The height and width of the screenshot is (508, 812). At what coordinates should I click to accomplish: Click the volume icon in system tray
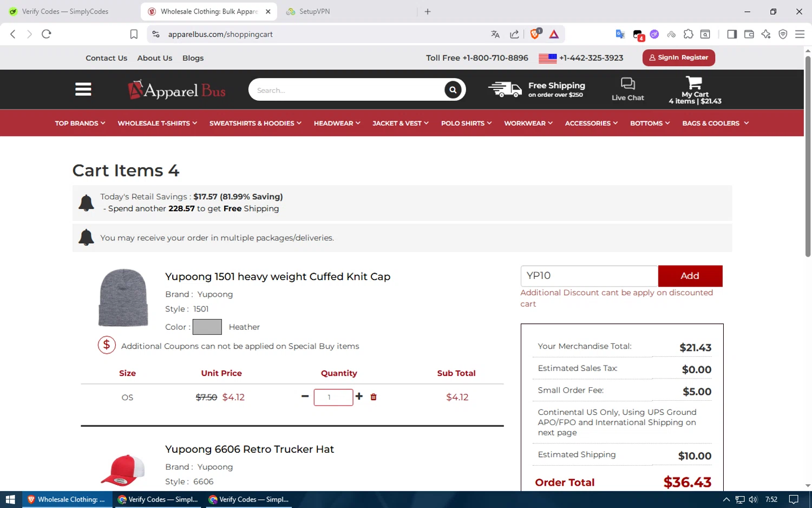(753, 499)
